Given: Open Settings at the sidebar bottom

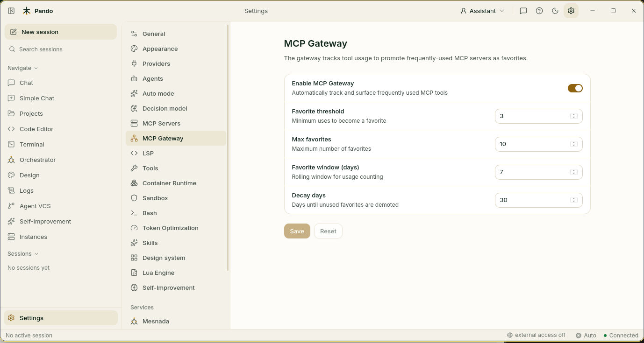Looking at the screenshot, I should [x=61, y=318].
